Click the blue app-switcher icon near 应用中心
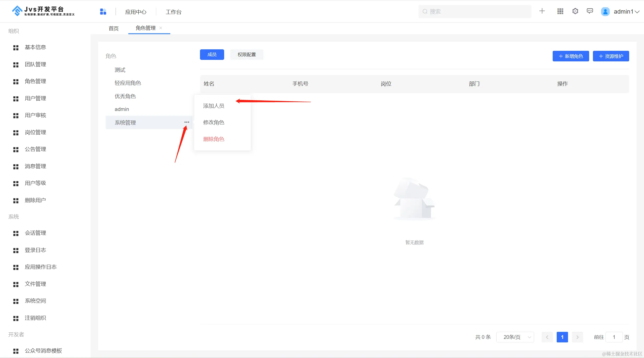The width and height of the screenshot is (644, 358). tap(103, 12)
